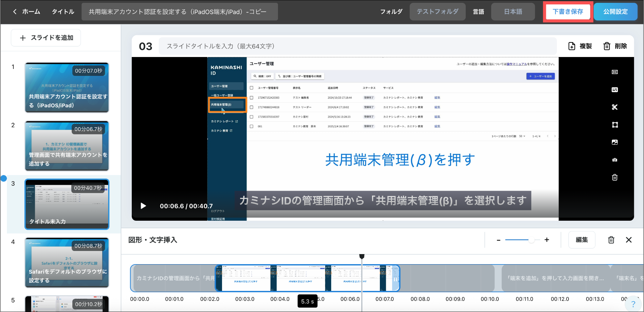Select shape clip with thumbnails in timeline
Image resolution: width=644 pixels, height=312 pixels.
[307, 278]
